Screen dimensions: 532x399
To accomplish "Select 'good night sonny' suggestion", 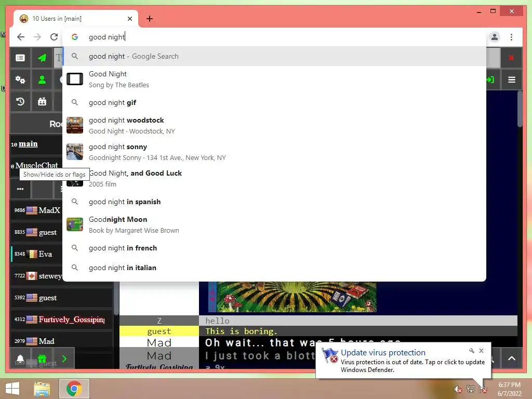I will [x=274, y=152].
